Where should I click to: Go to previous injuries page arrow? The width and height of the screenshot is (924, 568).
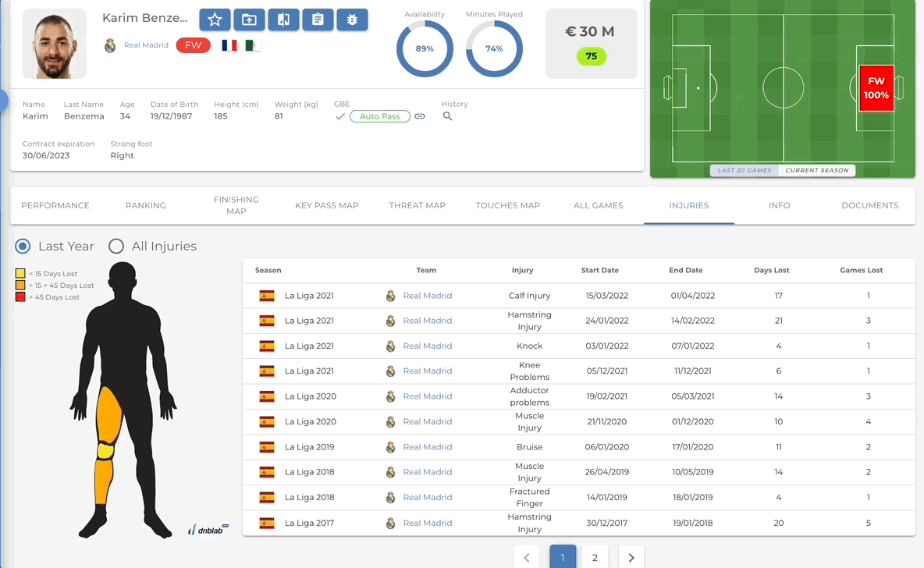527,557
